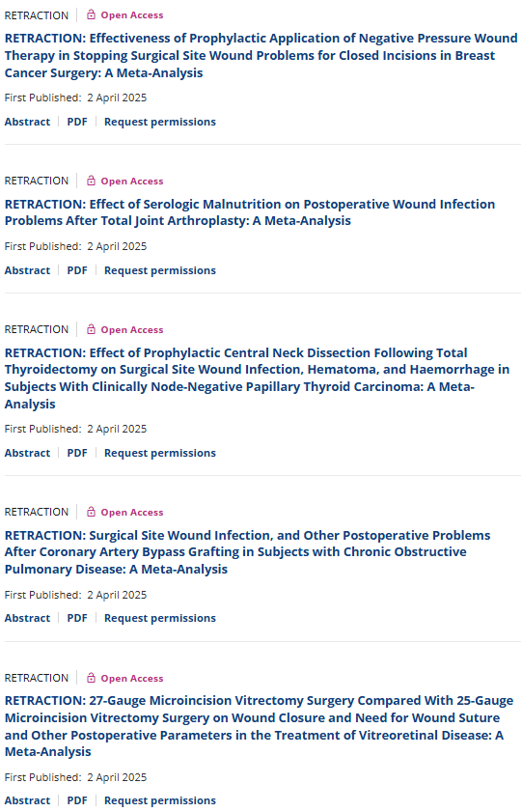Click the Open Access lock icon on the Thyroidectomy entry
This screenshot has width=522, height=812.
pos(91,329)
